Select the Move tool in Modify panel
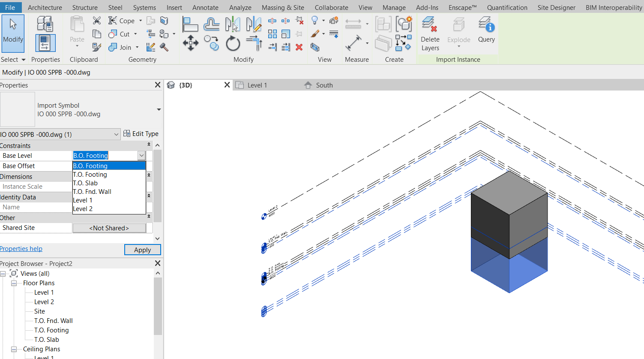This screenshot has height=359, width=644. 190,43
